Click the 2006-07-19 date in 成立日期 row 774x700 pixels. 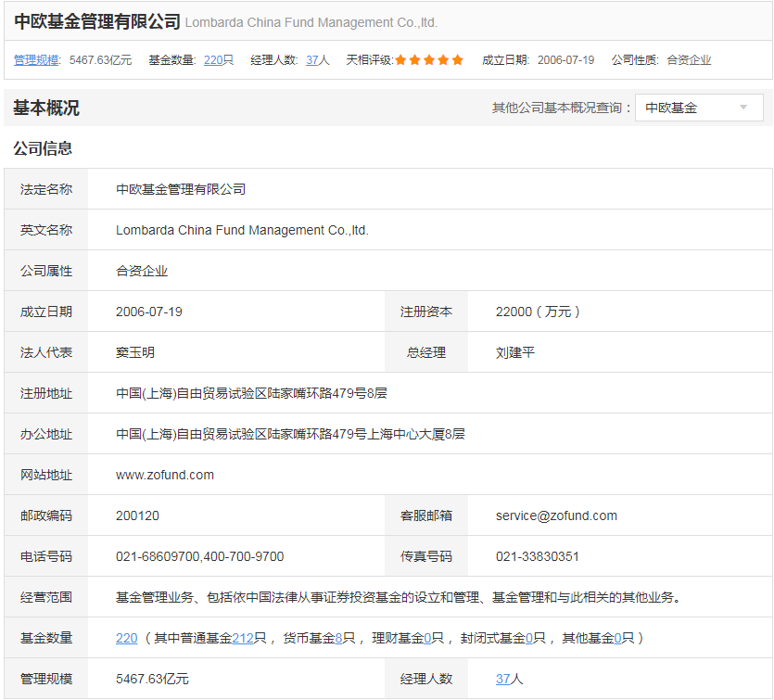click(149, 312)
